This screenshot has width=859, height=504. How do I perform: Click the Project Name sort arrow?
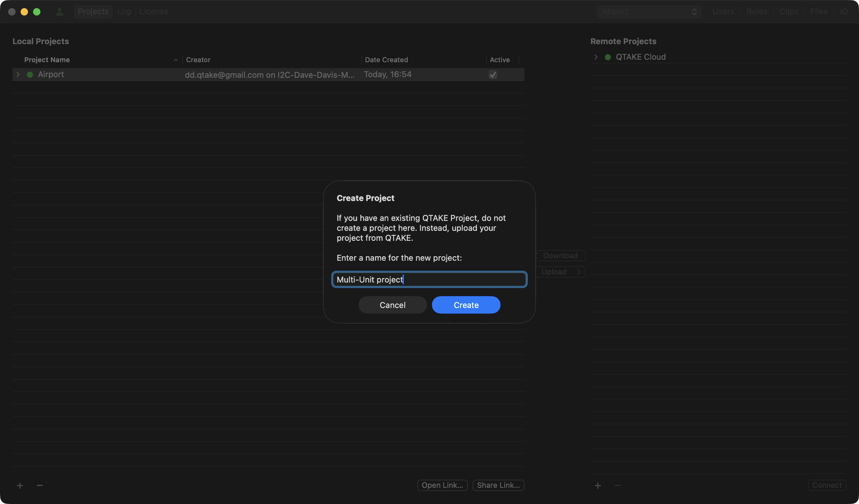tap(176, 60)
